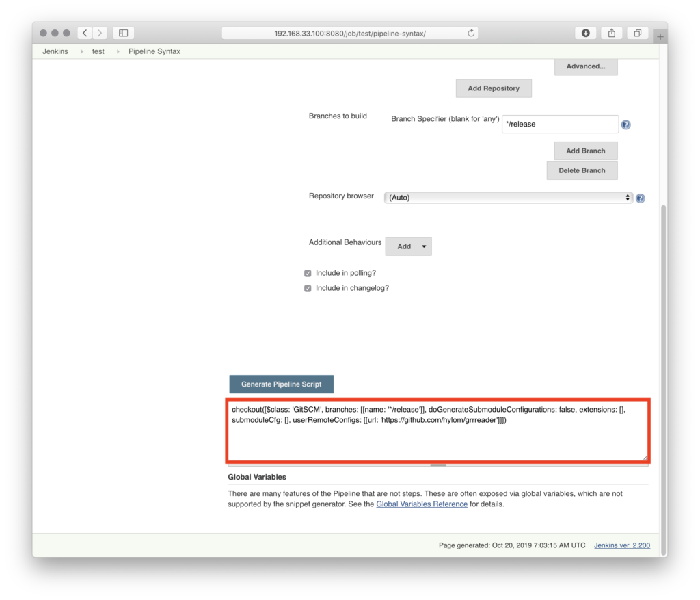Click the page vertical scrollbar
700x600 pixels.
point(663,380)
